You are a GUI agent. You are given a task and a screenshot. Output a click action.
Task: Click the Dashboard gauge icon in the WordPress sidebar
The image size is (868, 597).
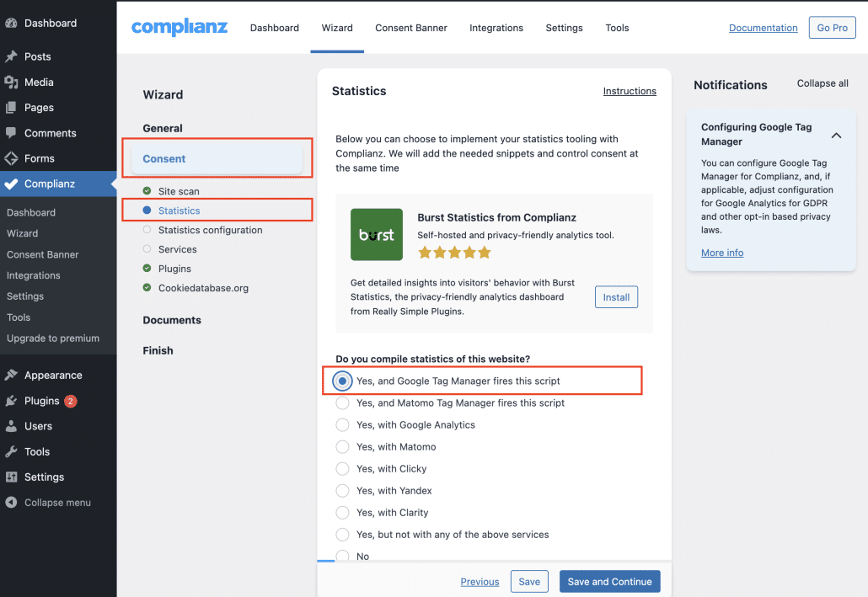click(x=11, y=24)
